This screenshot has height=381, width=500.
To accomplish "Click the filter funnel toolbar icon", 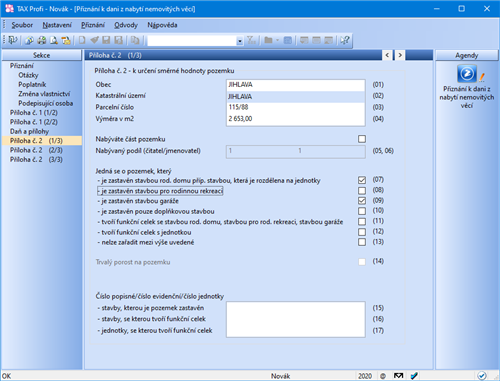I will (x=251, y=40).
